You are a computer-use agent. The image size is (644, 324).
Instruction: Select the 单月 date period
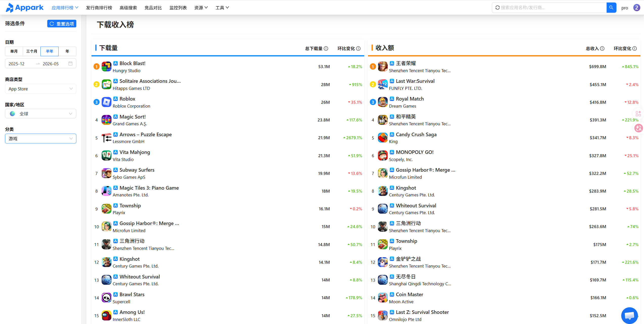pos(14,51)
